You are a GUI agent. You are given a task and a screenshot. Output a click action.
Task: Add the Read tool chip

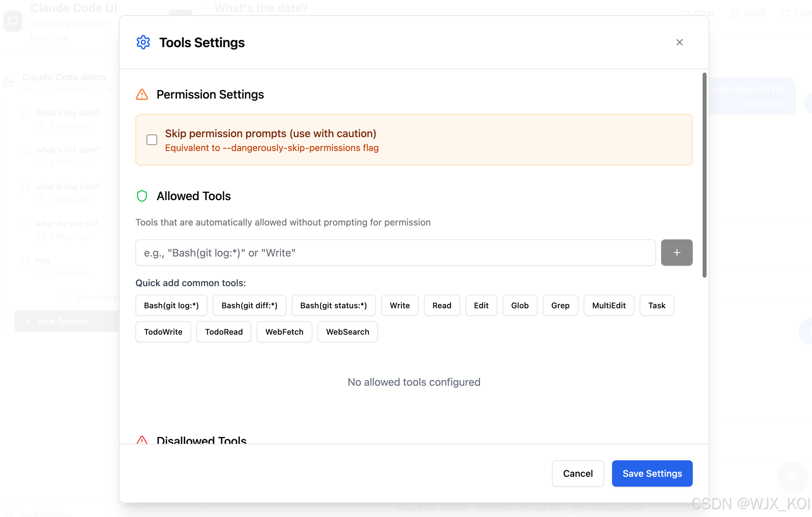[441, 305]
